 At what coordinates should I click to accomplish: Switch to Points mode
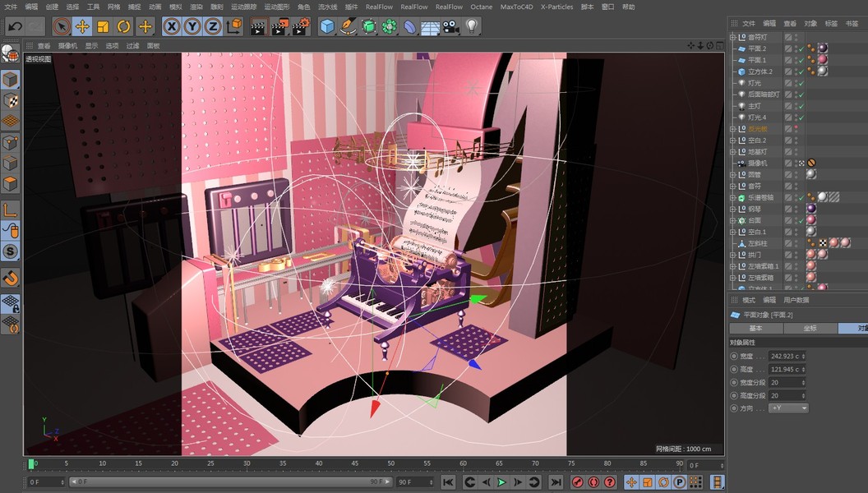click(10, 142)
